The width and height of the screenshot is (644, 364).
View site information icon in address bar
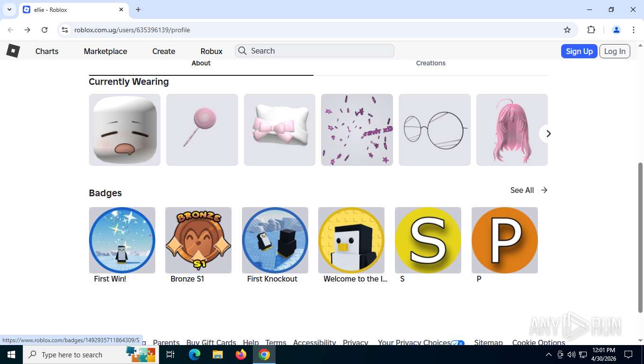coord(65,30)
